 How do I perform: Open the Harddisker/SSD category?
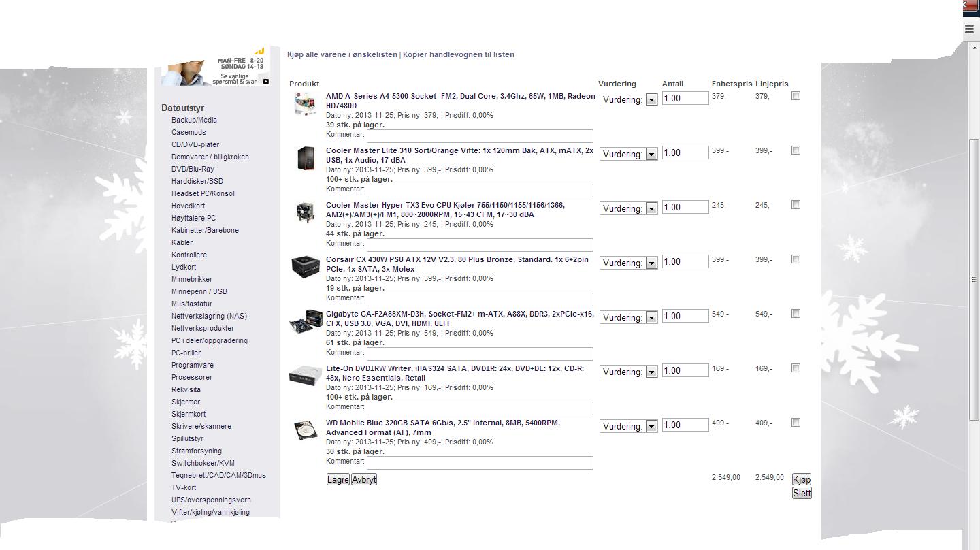(197, 181)
